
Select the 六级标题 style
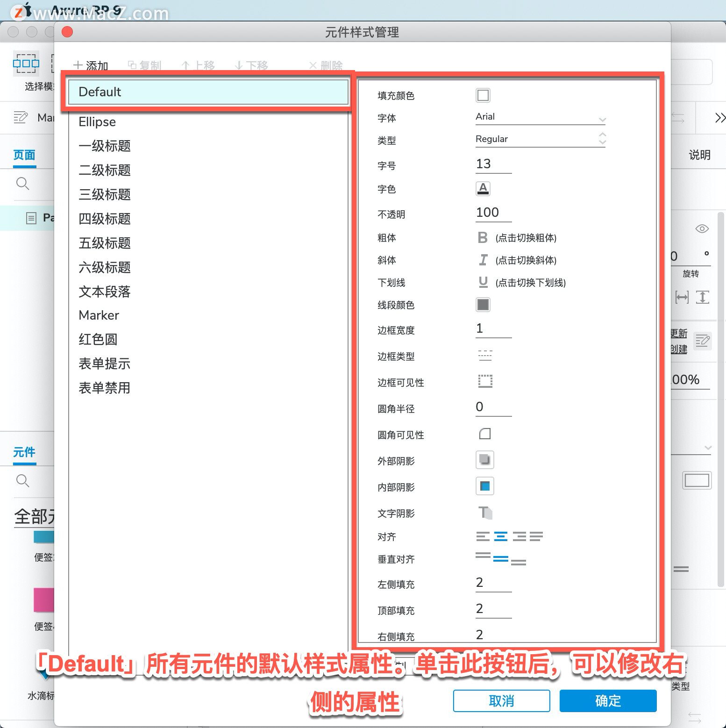point(208,267)
